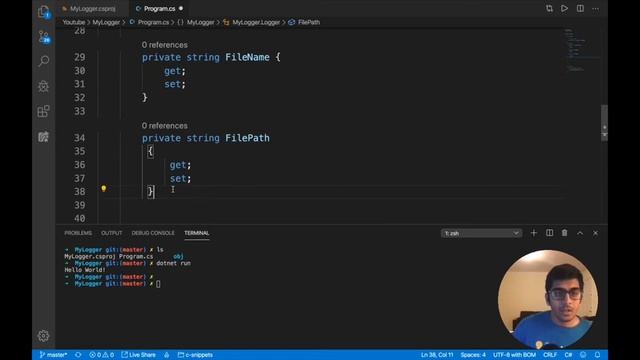Click Ln 38, Col 11 in status bar
The height and width of the screenshot is (360, 640).
click(437, 355)
